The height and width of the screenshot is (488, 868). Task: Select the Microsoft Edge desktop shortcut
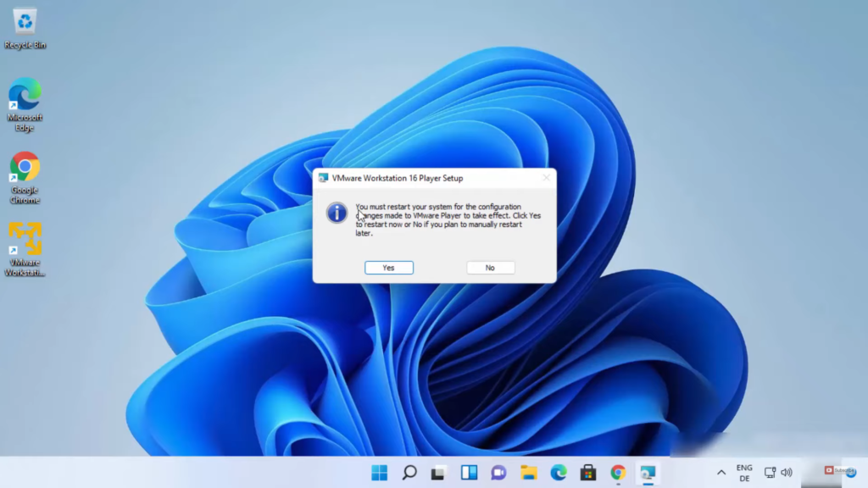click(x=25, y=103)
